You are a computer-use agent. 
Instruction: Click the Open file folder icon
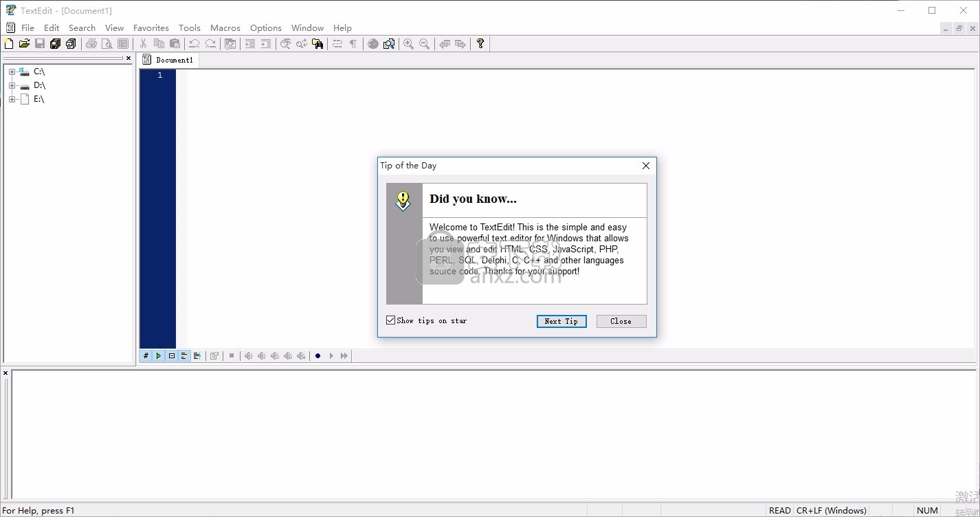24,44
